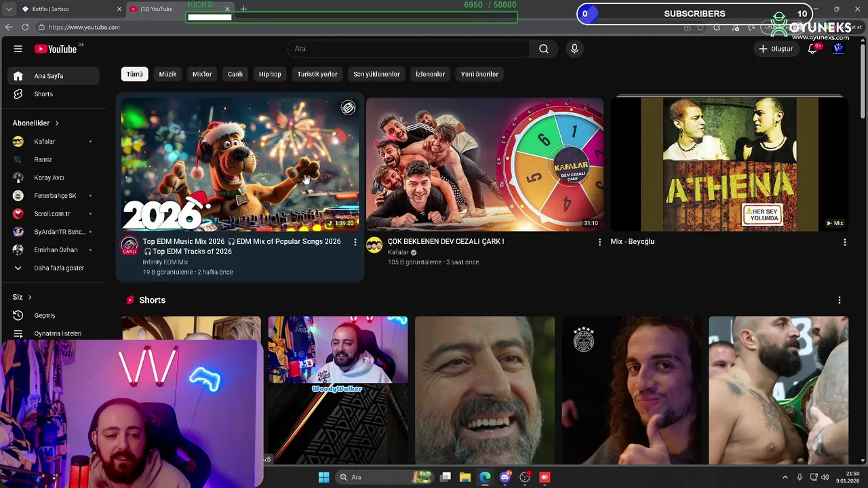868x488 pixels.
Task: Expand Daha fazla göster list
Action: click(54, 268)
